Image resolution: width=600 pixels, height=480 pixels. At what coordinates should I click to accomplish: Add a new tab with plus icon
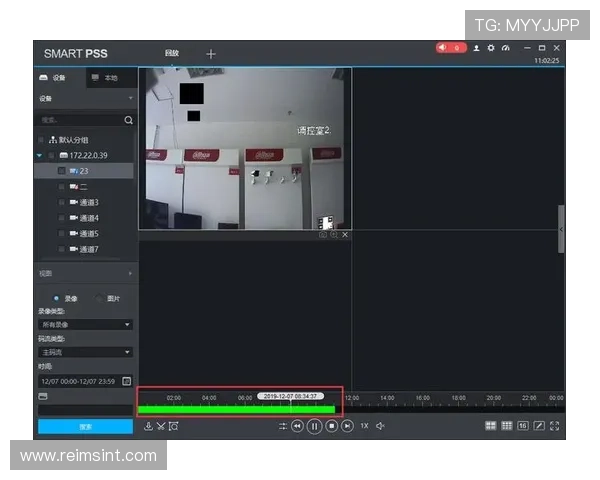coord(211,54)
